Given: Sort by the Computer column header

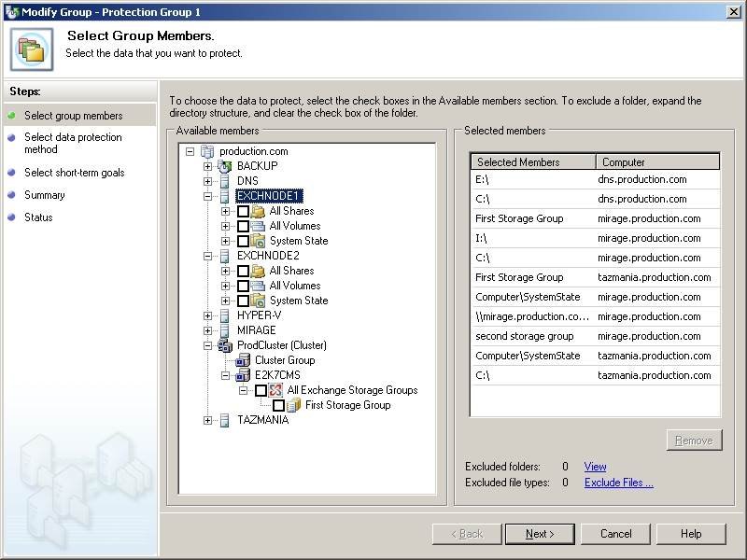Looking at the screenshot, I should (656, 161).
